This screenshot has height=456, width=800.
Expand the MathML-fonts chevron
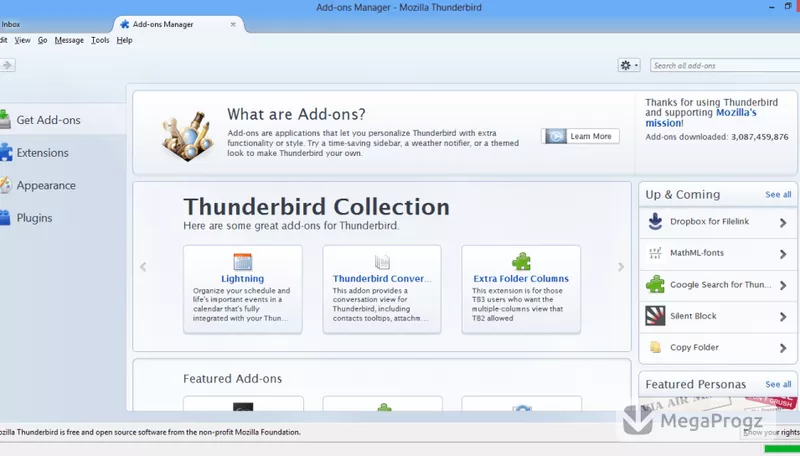(783, 254)
